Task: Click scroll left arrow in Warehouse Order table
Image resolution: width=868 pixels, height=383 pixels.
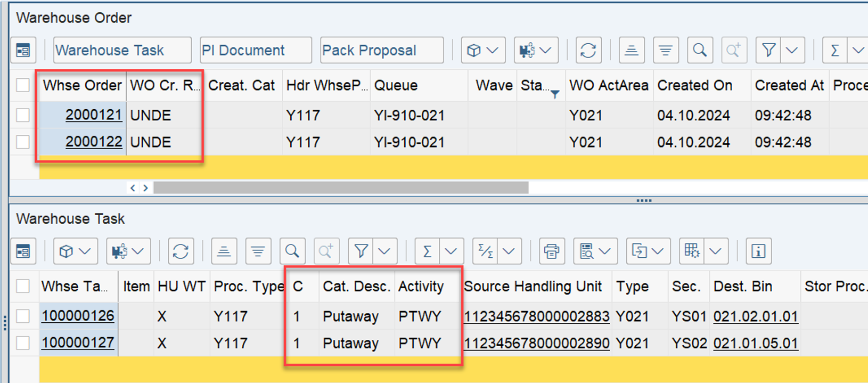Action: pyautogui.click(x=133, y=188)
